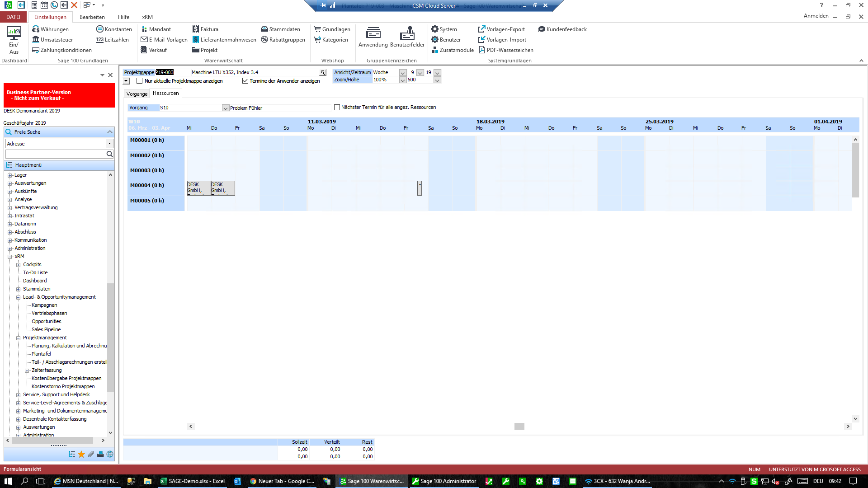Open Plantafel in the tree
Viewport: 868px width, 488px height.
41,354
